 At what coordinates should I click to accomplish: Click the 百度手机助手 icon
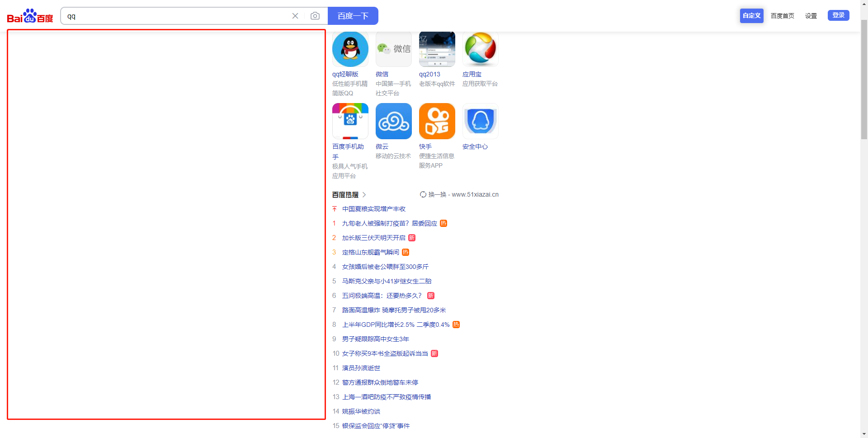click(350, 121)
